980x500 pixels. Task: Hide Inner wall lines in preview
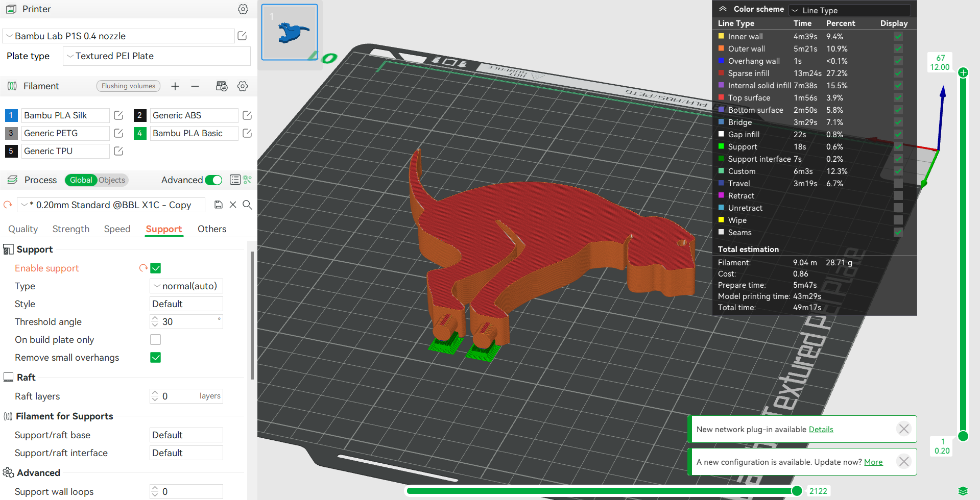(898, 37)
